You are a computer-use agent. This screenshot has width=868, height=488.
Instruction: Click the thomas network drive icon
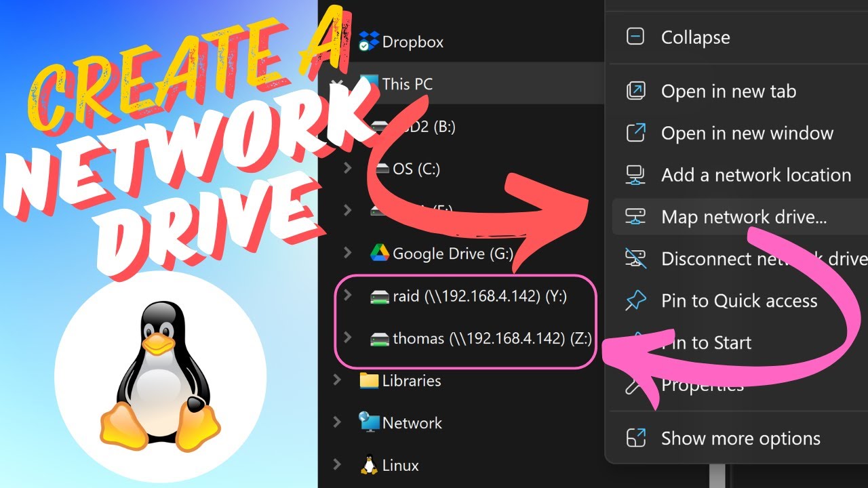tap(380, 339)
